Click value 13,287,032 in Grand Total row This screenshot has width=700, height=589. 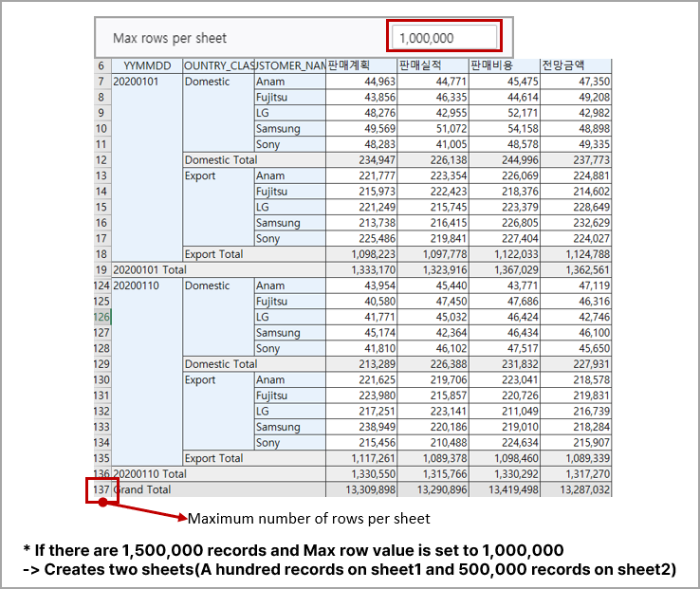tap(576, 489)
